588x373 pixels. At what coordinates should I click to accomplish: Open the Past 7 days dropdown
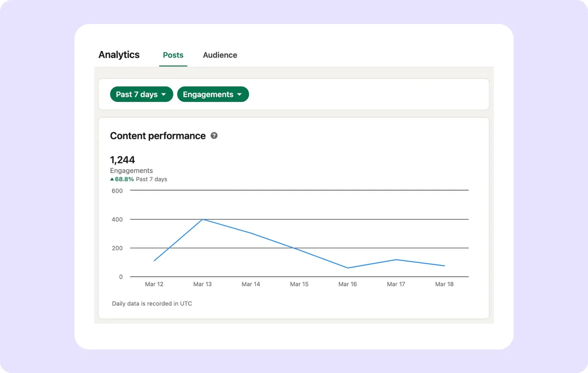[x=142, y=94]
